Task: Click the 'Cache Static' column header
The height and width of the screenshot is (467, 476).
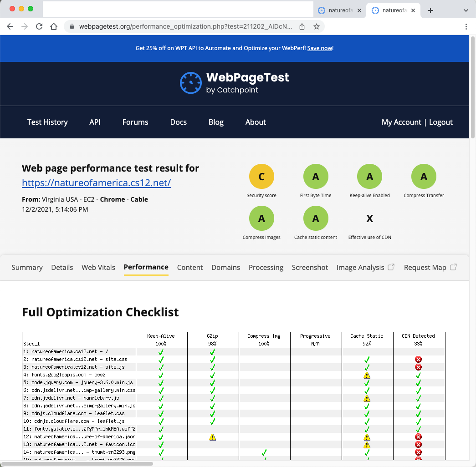Action: click(x=367, y=336)
